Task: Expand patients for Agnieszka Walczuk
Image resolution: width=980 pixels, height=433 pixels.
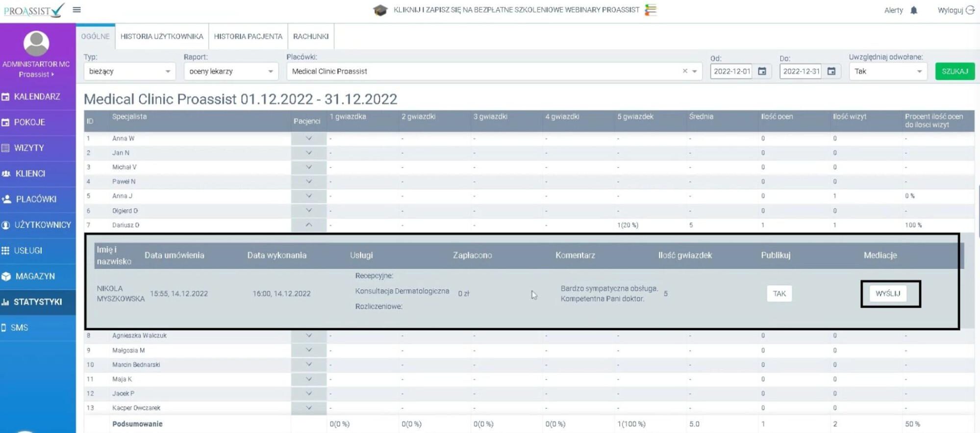Action: coord(309,336)
